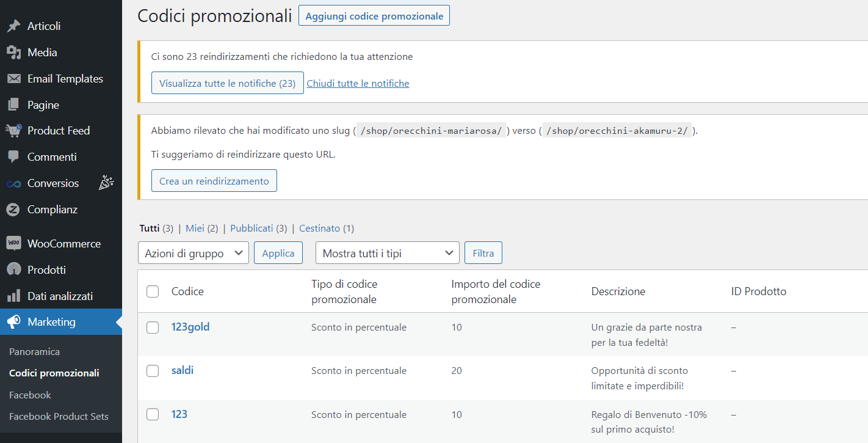Expand the Mostra tutti i tipi selector
868x443 pixels.
click(x=387, y=252)
